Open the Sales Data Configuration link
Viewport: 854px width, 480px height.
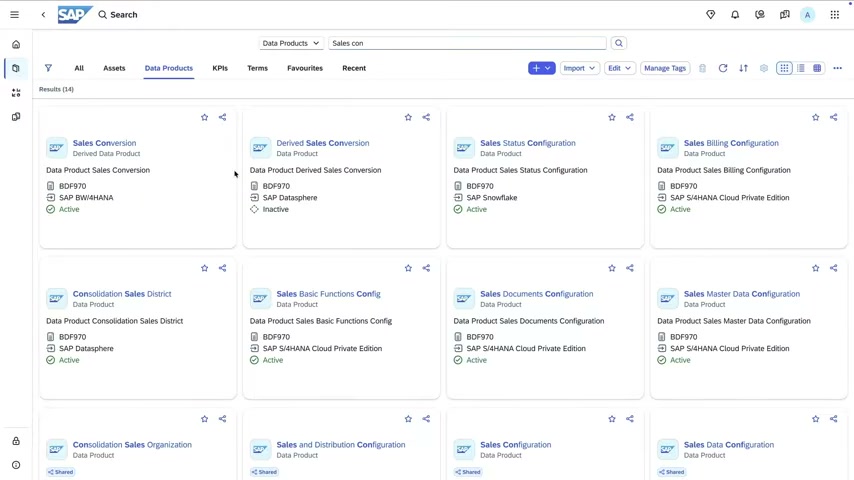click(729, 445)
